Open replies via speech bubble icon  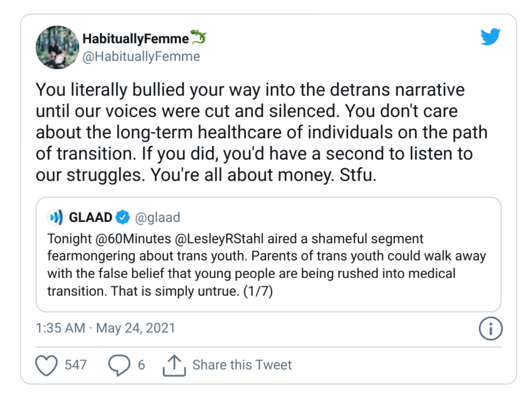click(x=119, y=365)
